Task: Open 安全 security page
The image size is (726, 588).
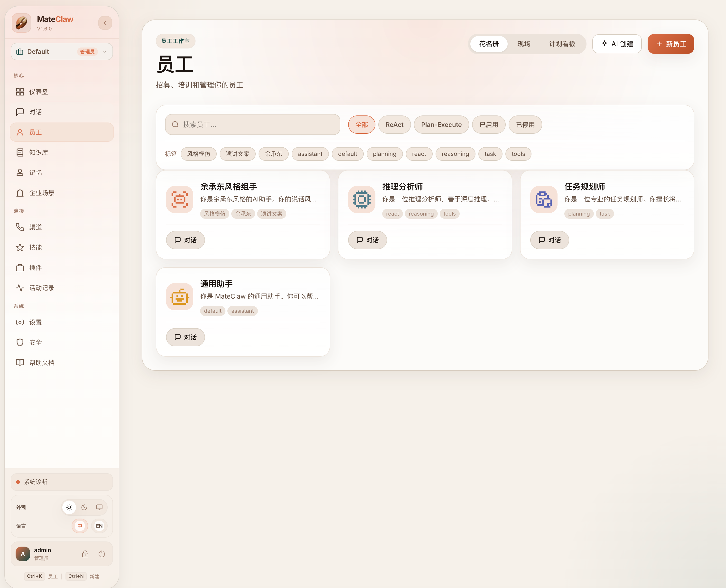Action: pyautogui.click(x=62, y=342)
